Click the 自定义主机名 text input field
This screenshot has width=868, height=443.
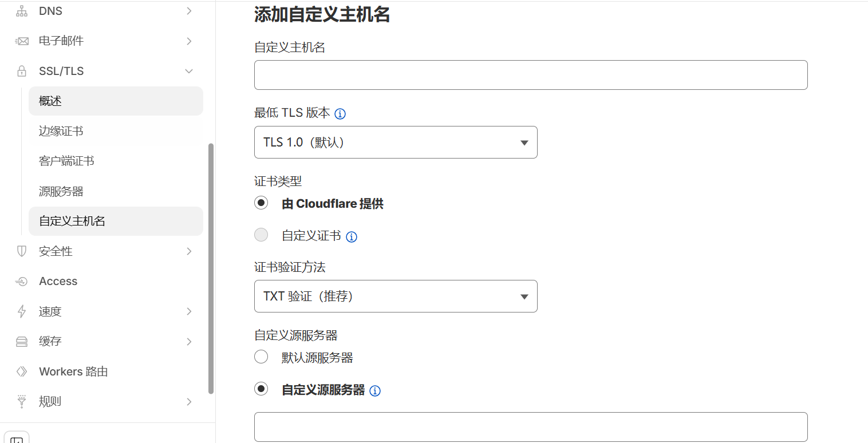coord(530,75)
